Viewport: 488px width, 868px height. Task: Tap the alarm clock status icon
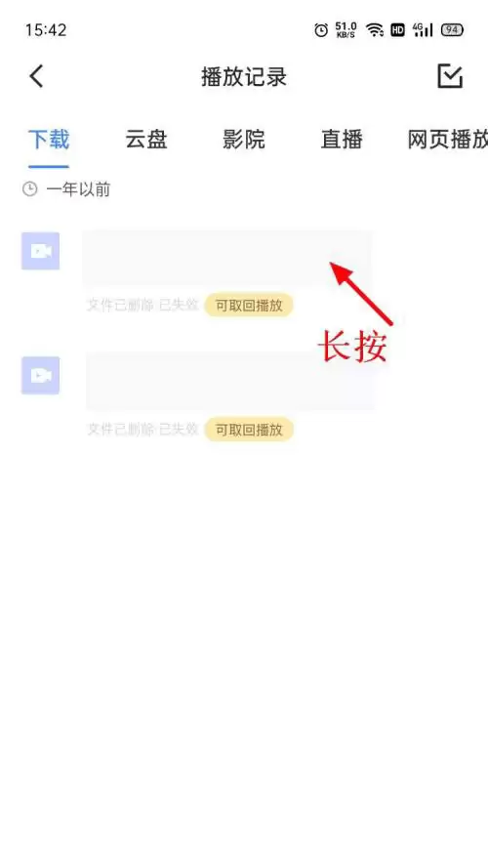tap(321, 30)
